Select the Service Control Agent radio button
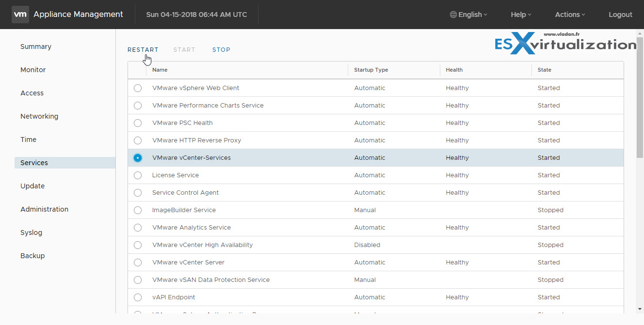The height and width of the screenshot is (325, 644). [138, 193]
